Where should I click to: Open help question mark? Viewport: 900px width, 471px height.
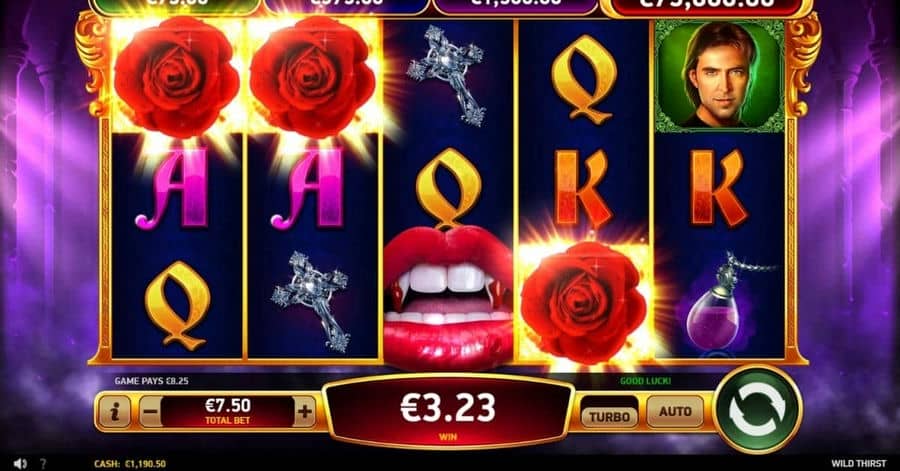coord(43,464)
